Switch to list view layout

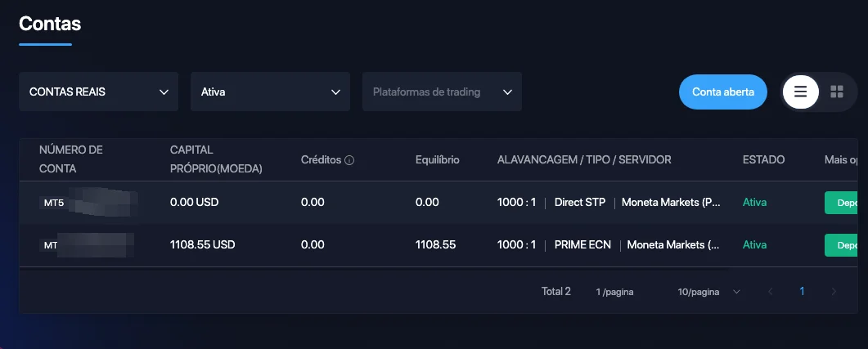click(800, 92)
